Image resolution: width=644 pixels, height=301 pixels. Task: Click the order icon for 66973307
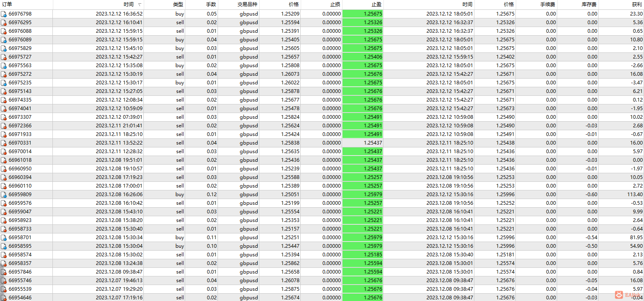click(4, 117)
